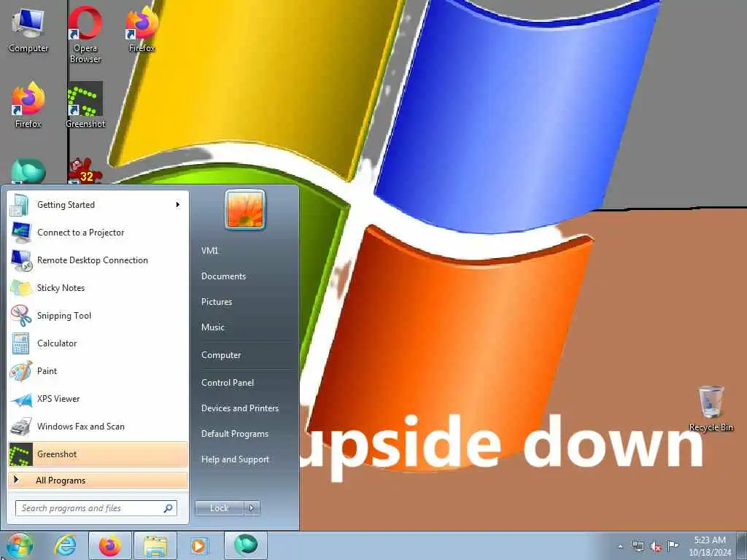The height and width of the screenshot is (560, 747).
Task: Show hidden tray icons arrow
Action: click(620, 547)
